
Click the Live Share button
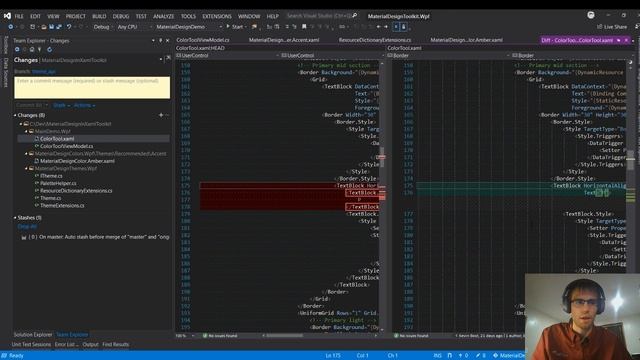pos(612,27)
